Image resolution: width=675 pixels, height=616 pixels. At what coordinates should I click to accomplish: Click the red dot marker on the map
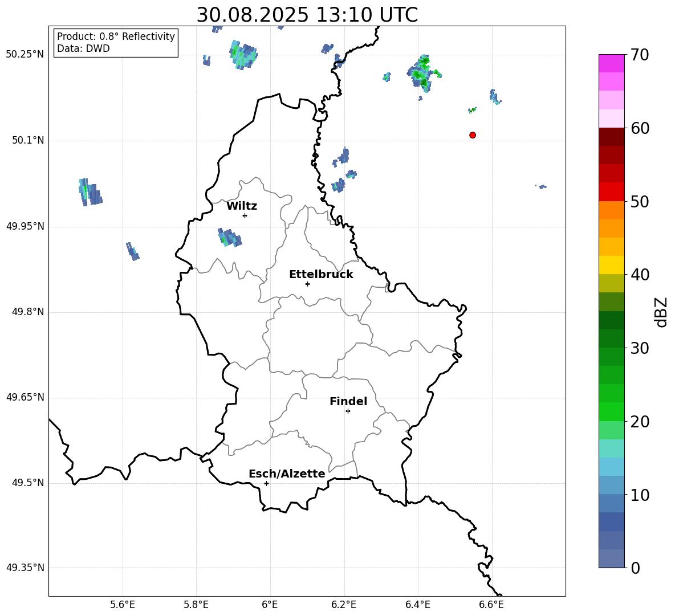(473, 135)
